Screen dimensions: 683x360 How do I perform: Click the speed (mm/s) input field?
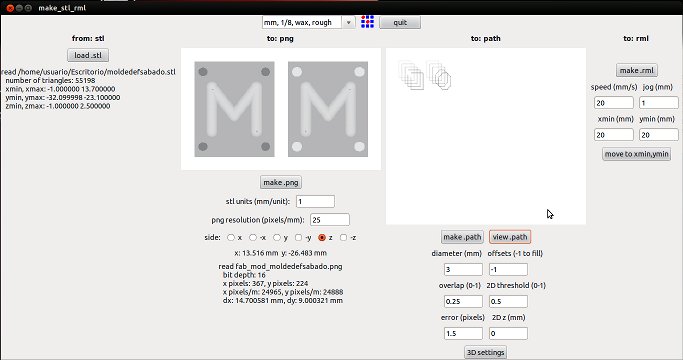tap(614, 103)
